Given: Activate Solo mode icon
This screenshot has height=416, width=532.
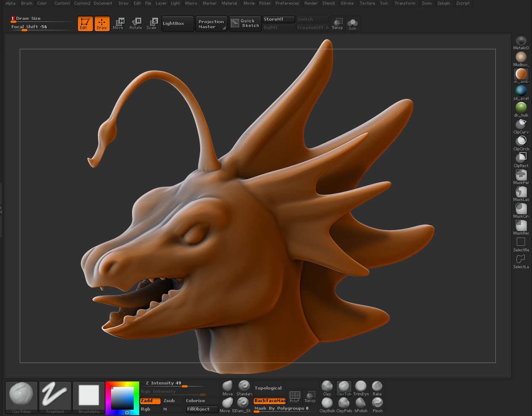Looking at the screenshot, I should pyautogui.click(x=352, y=24).
